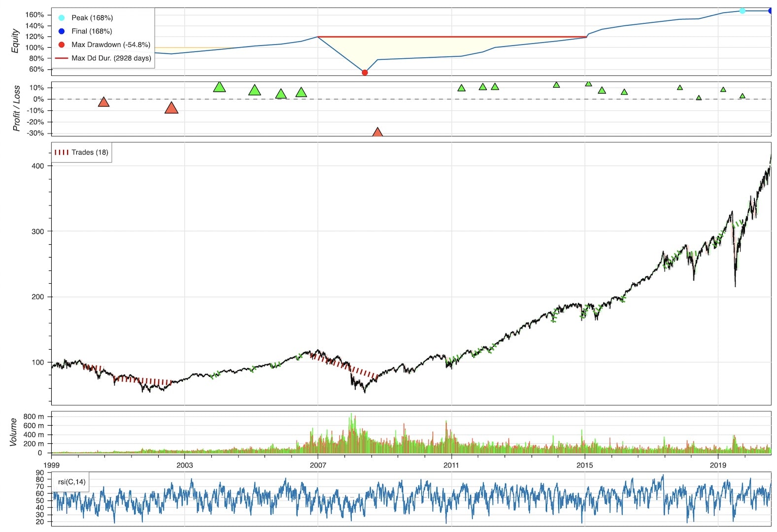Image resolution: width=777 pixels, height=532 pixels.
Task: Select the last green profit triangle in late 2019
Action: (742, 96)
